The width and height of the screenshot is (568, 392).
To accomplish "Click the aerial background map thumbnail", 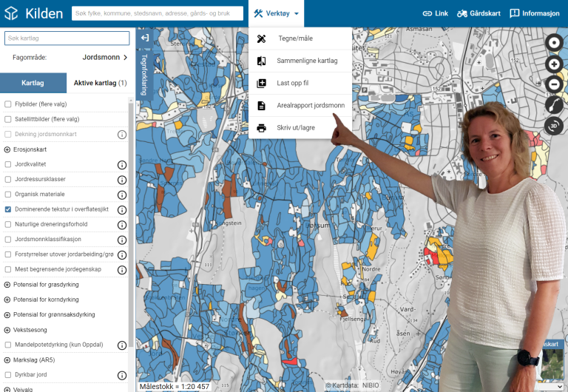I will (x=552, y=363).
